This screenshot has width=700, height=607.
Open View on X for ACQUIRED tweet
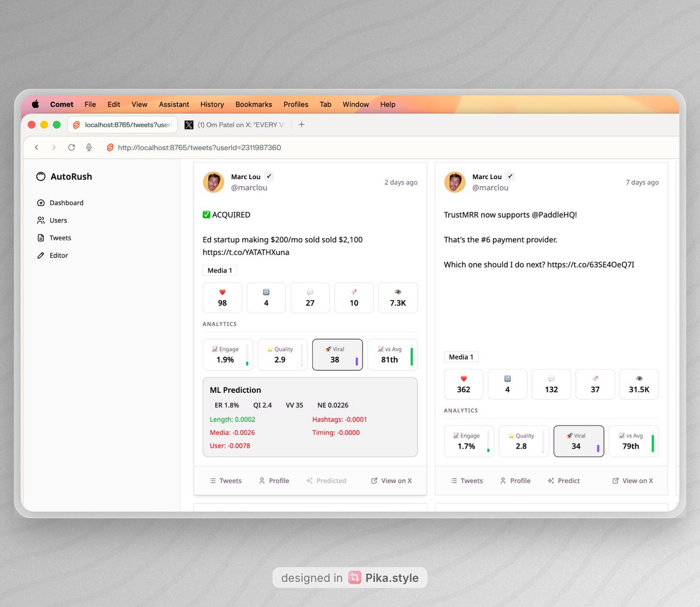click(x=391, y=481)
